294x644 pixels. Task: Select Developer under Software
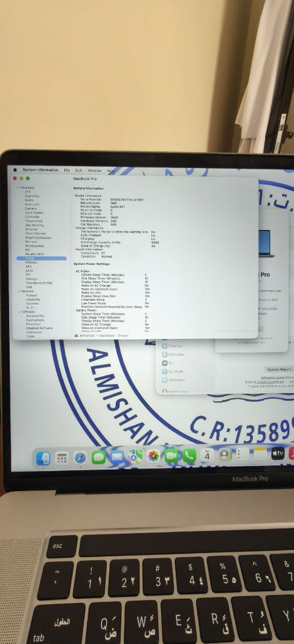pos(33,324)
